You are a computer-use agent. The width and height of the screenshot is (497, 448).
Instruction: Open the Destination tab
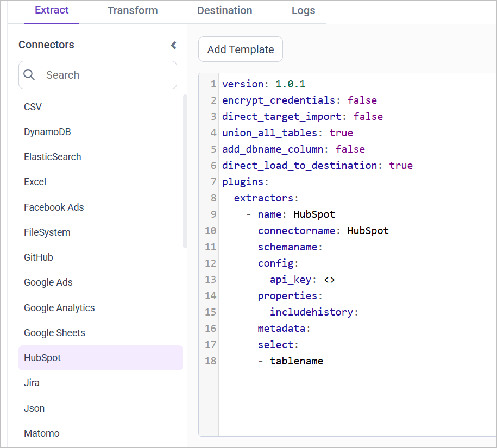point(224,10)
